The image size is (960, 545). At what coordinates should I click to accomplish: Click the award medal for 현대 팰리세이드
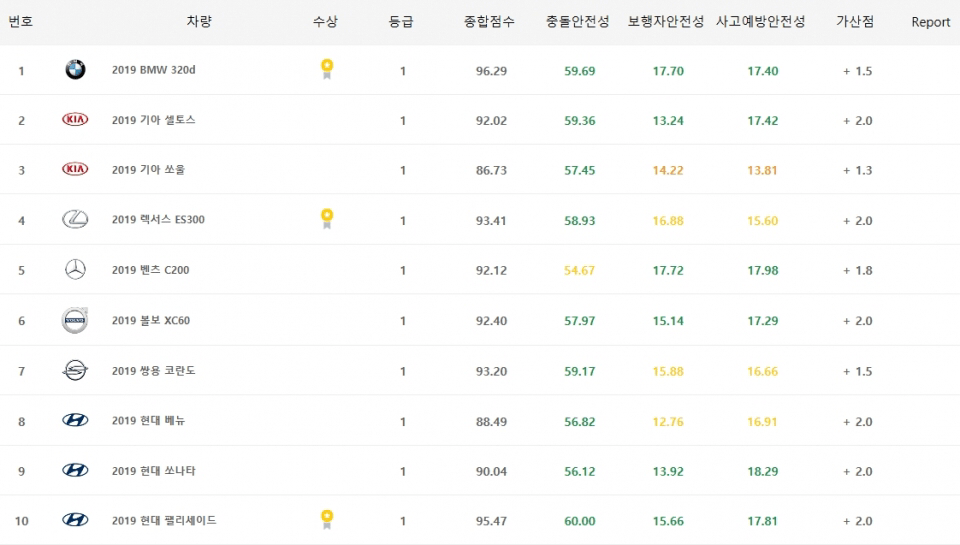click(327, 519)
